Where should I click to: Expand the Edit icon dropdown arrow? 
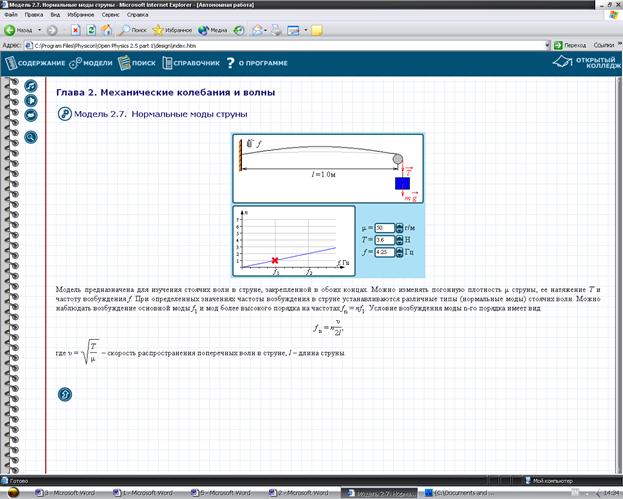click(306, 30)
